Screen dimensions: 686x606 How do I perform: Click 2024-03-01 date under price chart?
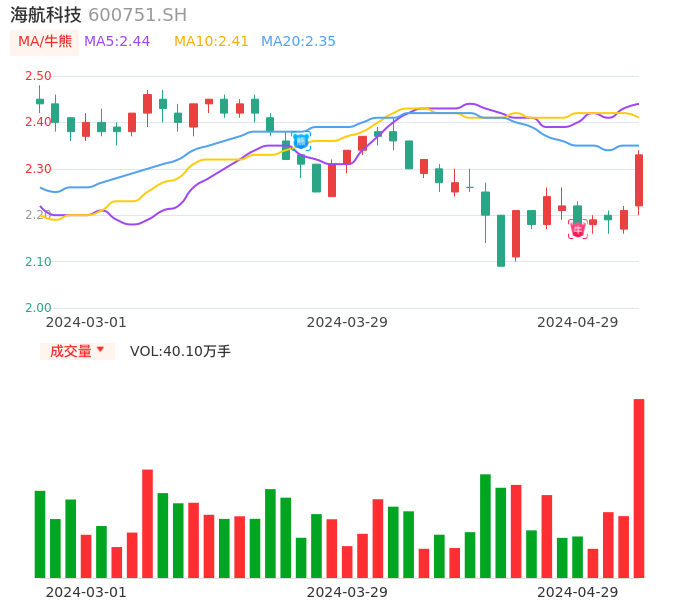(x=86, y=322)
